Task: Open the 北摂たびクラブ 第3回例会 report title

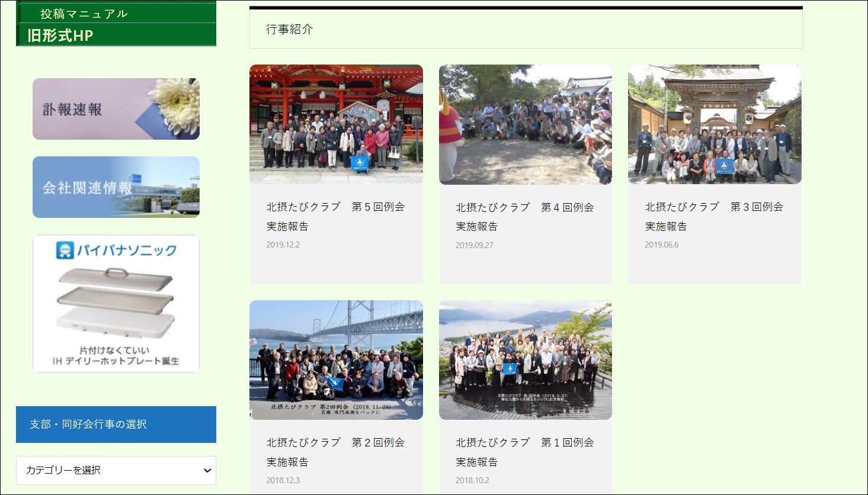Action: pos(713,216)
